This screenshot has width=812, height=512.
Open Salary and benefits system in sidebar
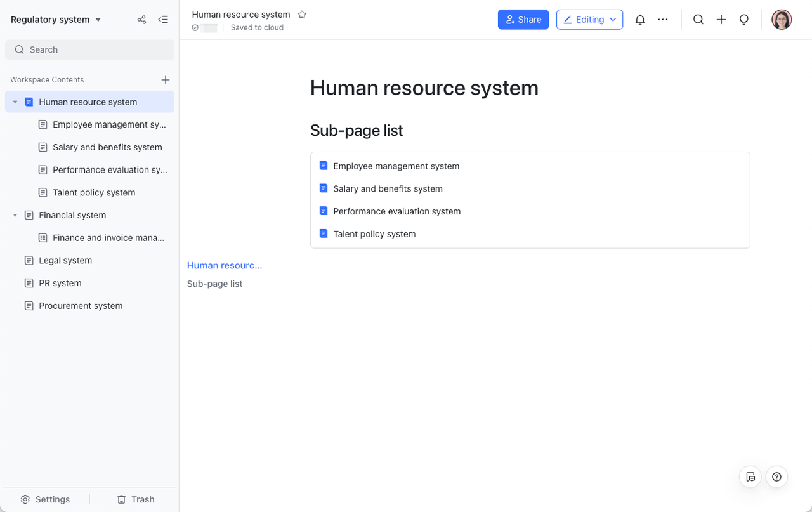(x=107, y=147)
